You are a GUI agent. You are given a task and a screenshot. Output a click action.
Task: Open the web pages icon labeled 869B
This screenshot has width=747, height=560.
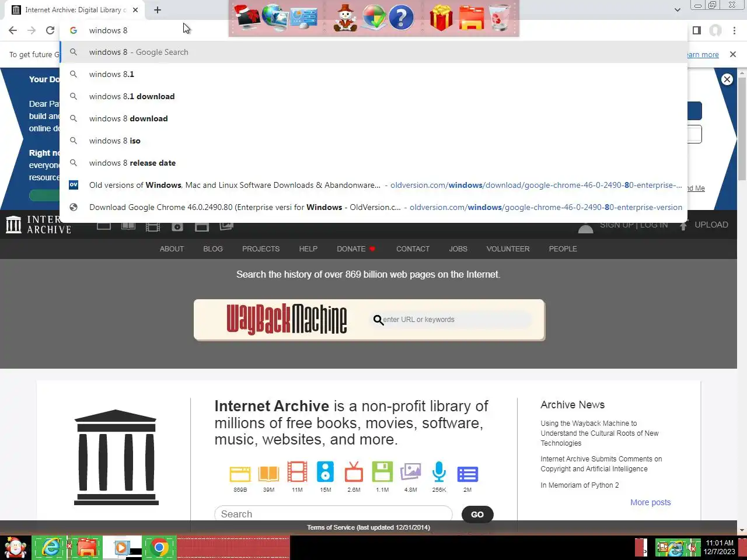tap(240, 474)
